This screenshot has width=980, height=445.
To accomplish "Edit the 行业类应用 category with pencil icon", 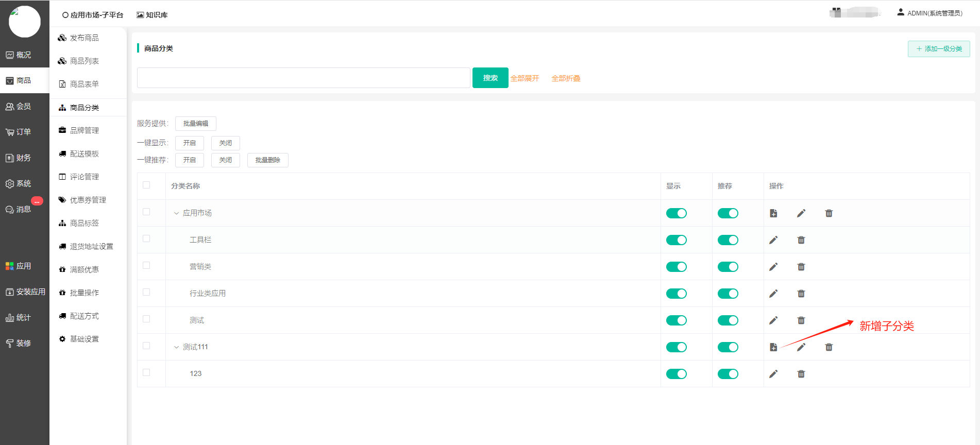I will coord(773,294).
